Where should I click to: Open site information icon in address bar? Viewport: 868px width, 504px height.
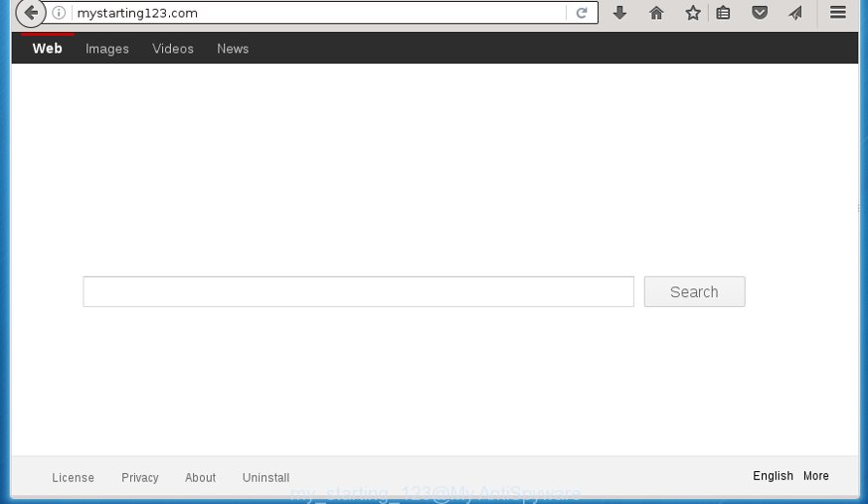pos(59,13)
